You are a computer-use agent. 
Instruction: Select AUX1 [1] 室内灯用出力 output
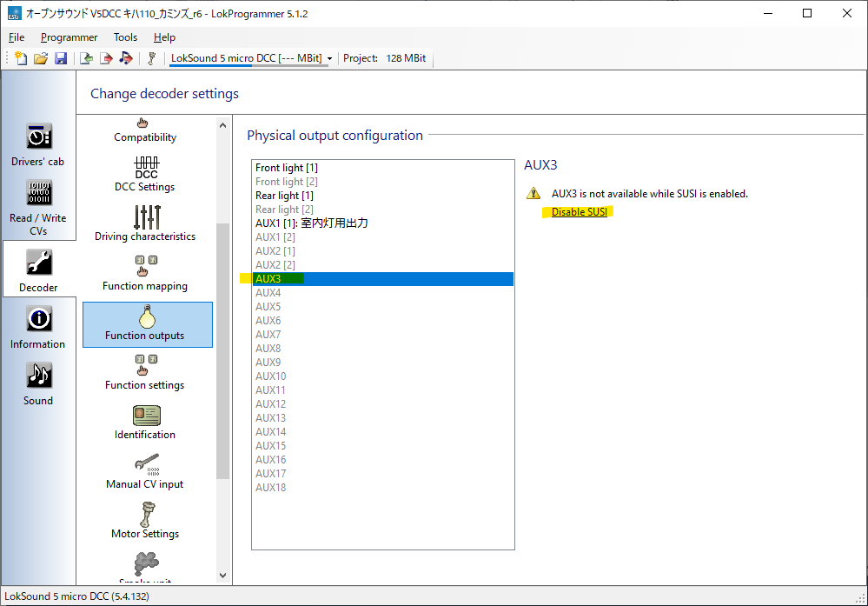click(x=382, y=223)
